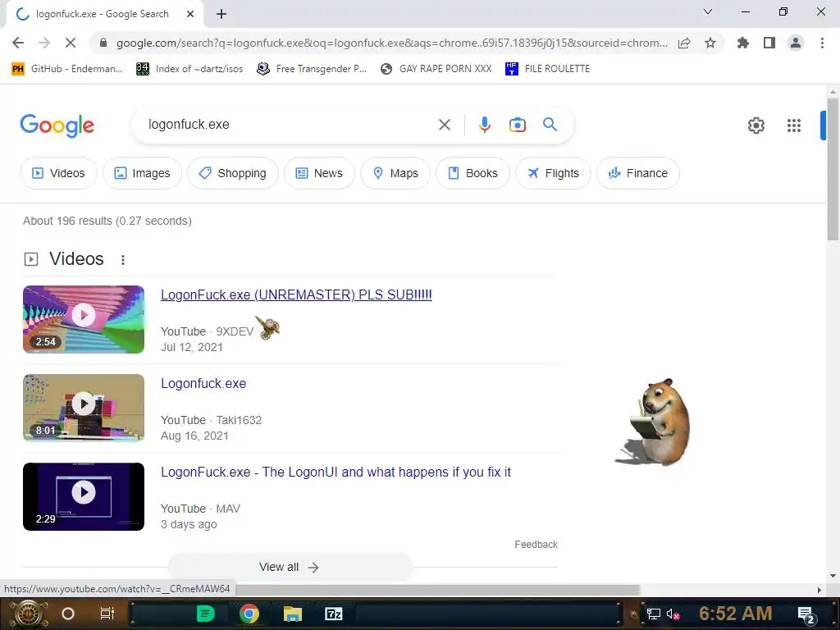Search by image with the camera icon
840x630 pixels.
[517, 125]
